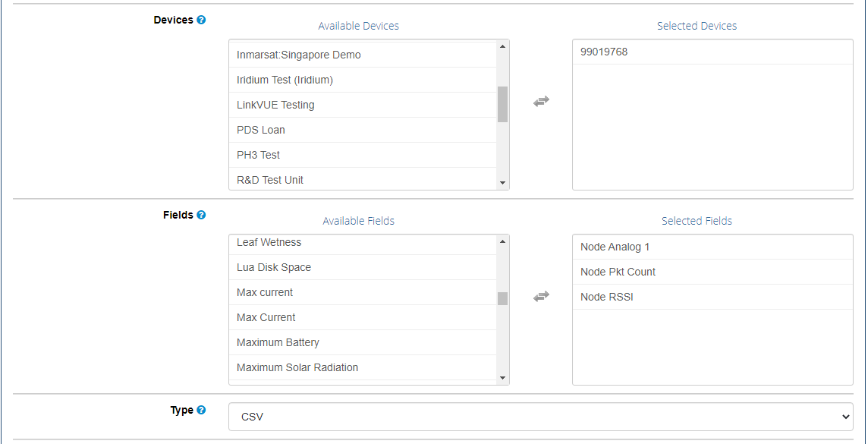
Task: Click the Available Fields scrollbar thumb
Action: [x=502, y=298]
